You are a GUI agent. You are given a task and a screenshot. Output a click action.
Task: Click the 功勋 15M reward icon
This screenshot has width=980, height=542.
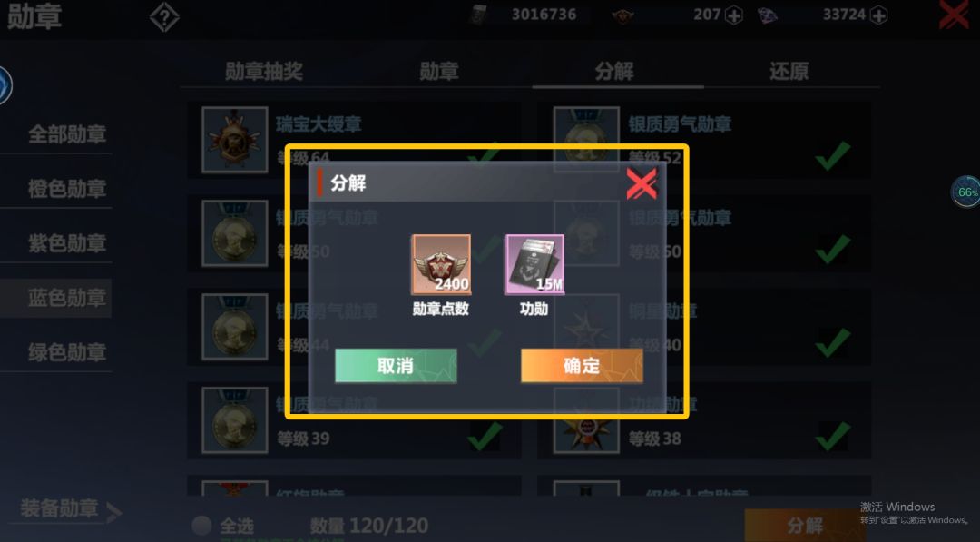534,264
